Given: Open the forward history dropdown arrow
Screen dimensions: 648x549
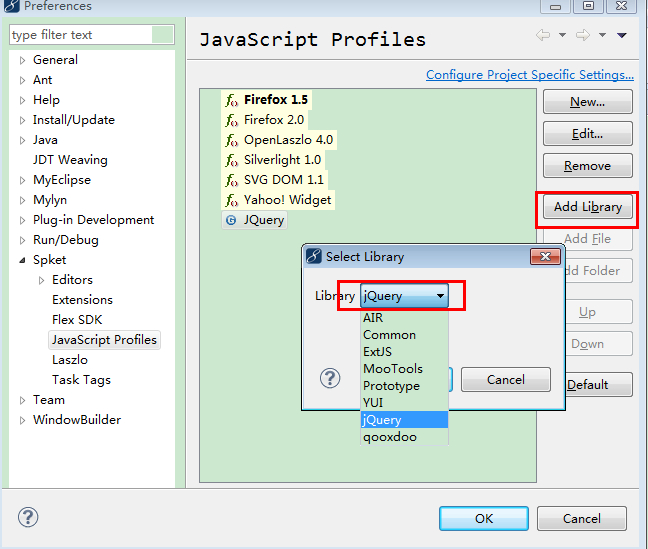Looking at the screenshot, I should click(x=603, y=35).
